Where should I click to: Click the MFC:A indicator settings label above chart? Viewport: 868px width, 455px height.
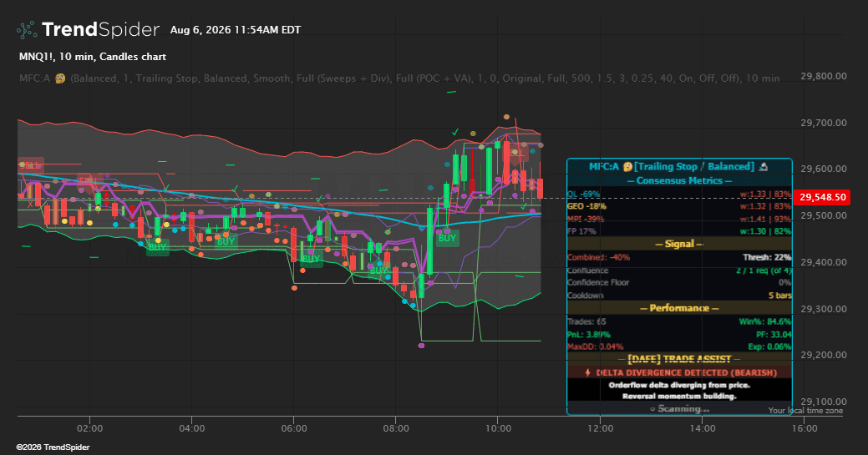tap(399, 78)
